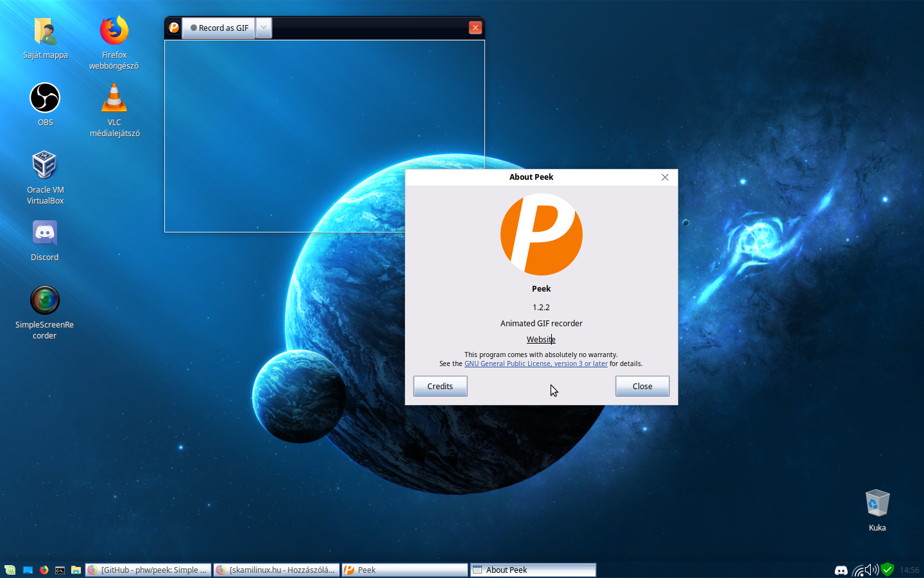Open the Oracle VM VirtualBox desktop icon
The height and width of the screenshot is (578, 924).
pyautogui.click(x=45, y=177)
